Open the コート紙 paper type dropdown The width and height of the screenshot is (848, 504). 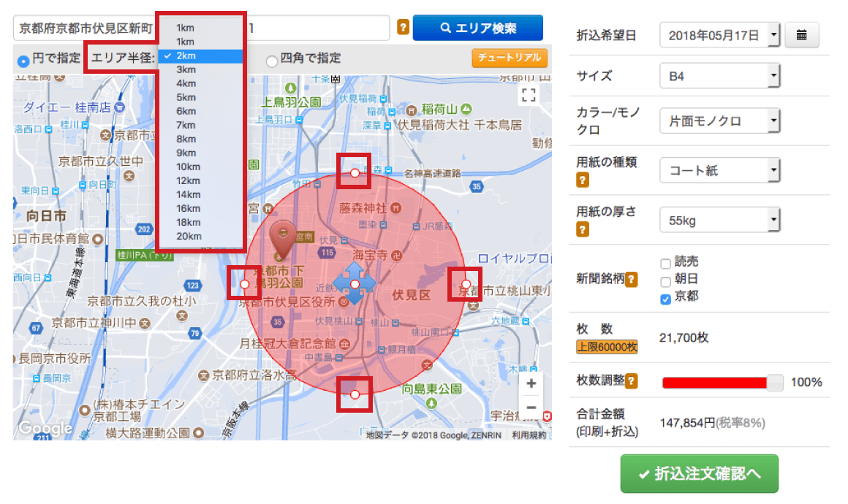[x=719, y=171]
